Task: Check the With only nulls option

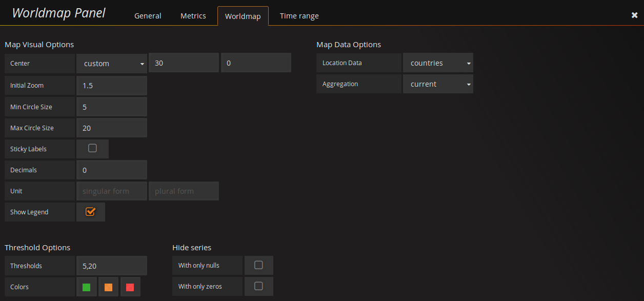Action: (x=259, y=265)
